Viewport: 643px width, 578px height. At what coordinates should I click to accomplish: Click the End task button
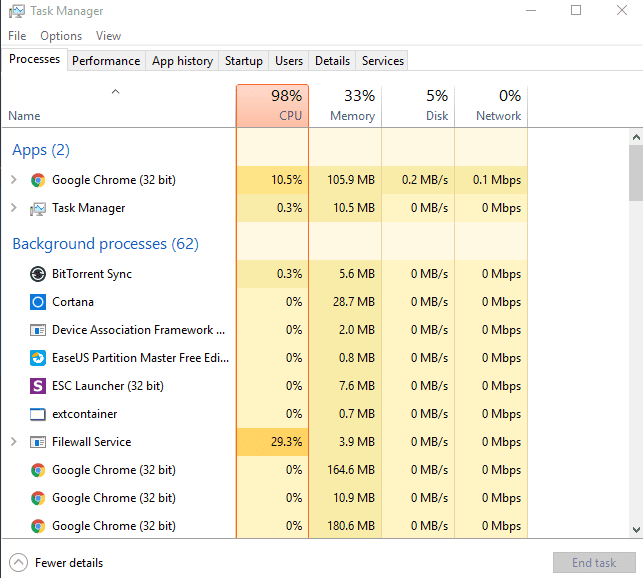(594, 563)
